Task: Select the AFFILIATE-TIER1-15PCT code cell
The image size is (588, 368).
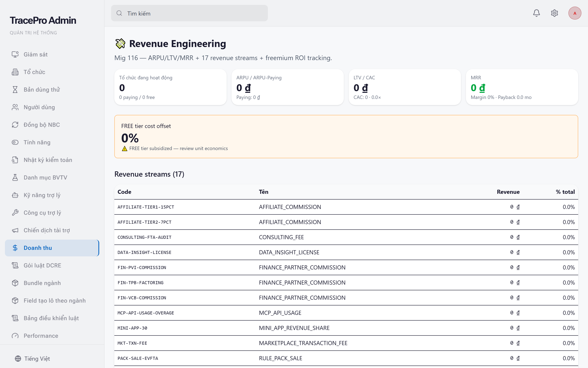Action: [x=146, y=207]
